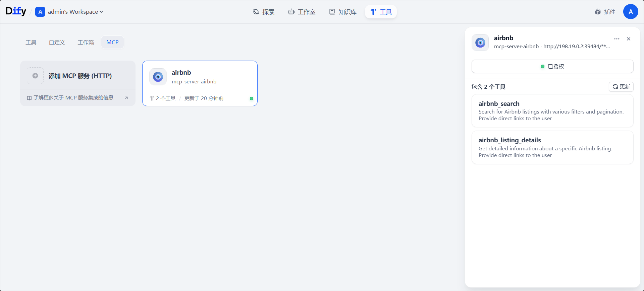The width and height of the screenshot is (644, 291).
Task: Click the airbnb title in the MCP card
Action: (181, 72)
